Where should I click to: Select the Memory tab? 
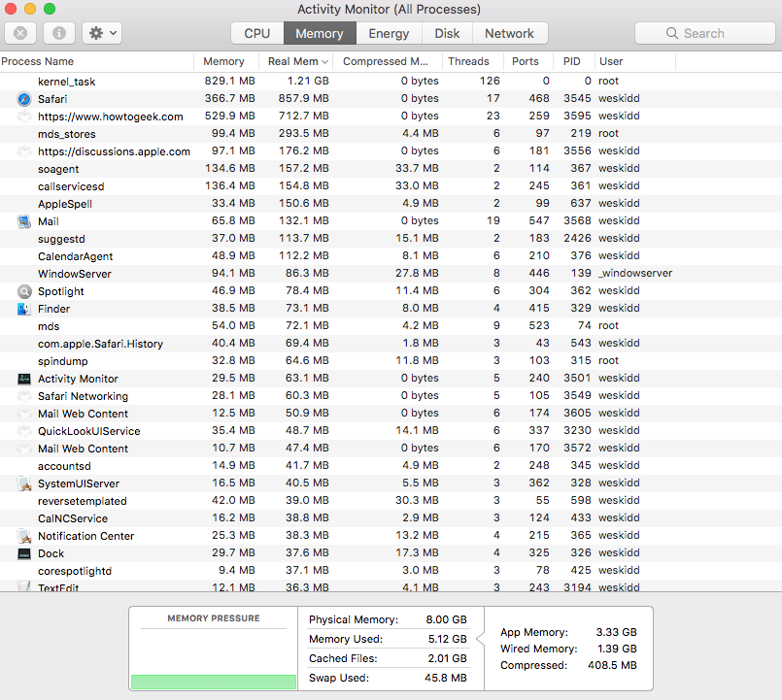320,33
